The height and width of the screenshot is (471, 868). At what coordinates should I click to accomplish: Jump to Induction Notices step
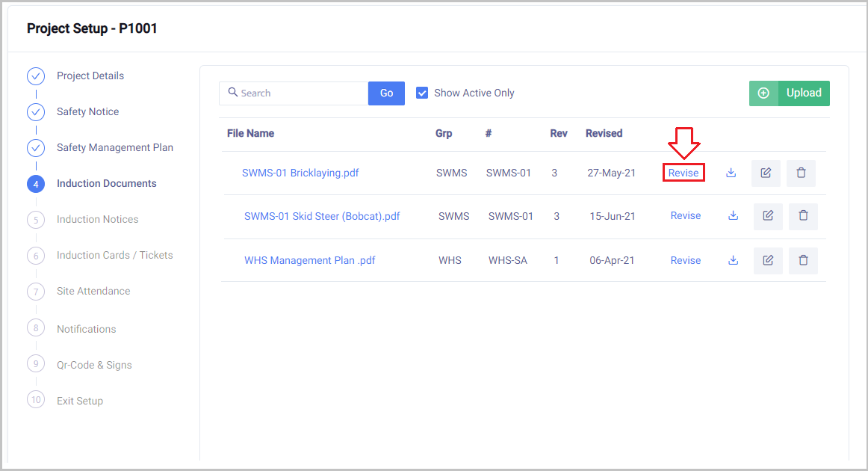pyautogui.click(x=97, y=219)
